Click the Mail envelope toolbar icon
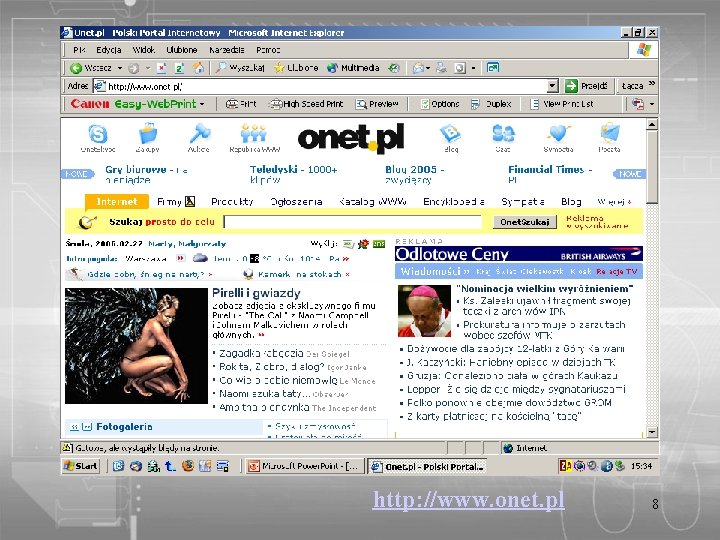The height and width of the screenshot is (540, 720). (417, 68)
